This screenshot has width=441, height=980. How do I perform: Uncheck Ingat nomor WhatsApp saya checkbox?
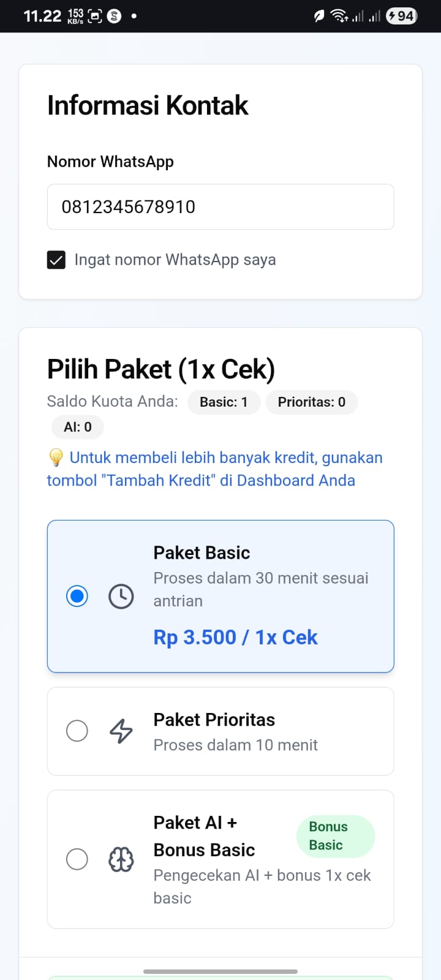pos(56,260)
